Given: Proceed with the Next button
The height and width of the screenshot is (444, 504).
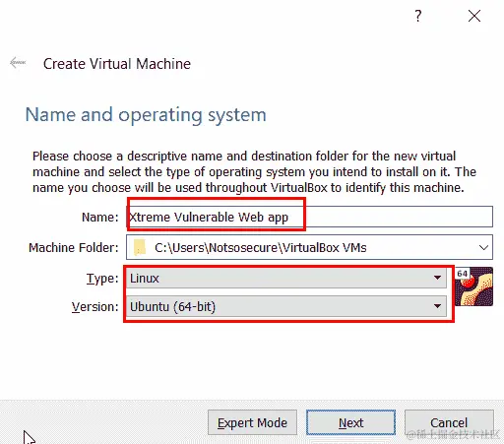Looking at the screenshot, I should [350, 422].
